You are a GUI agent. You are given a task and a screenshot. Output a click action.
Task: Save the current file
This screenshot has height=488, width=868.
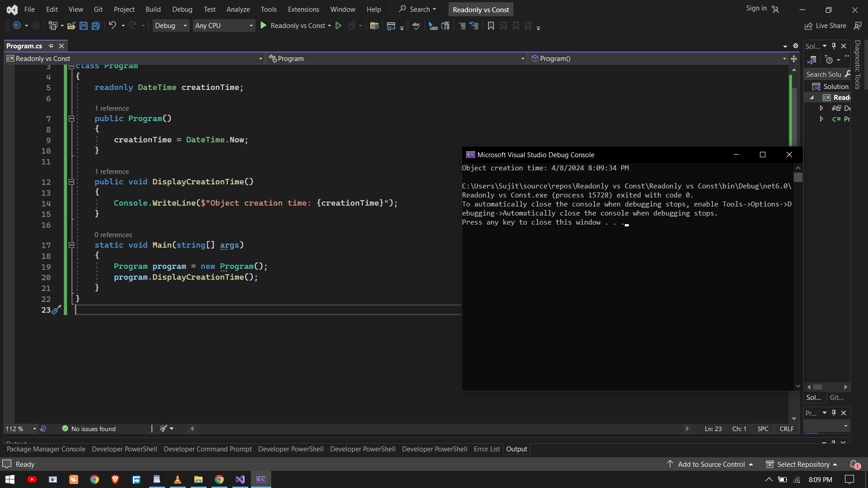click(83, 26)
